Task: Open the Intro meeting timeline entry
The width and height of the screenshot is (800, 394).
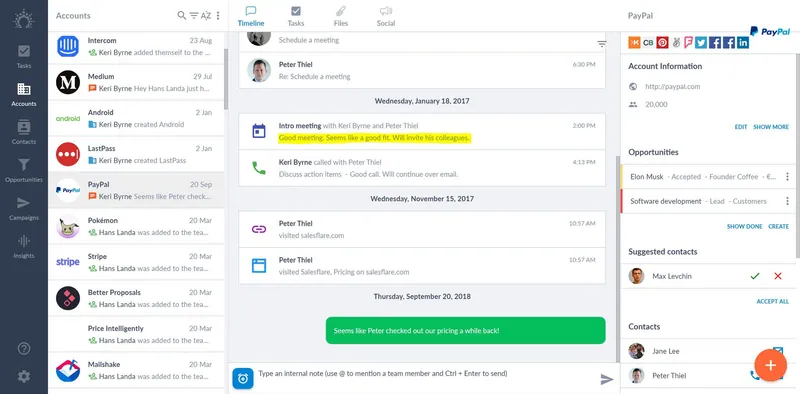Action: pyautogui.click(x=422, y=132)
